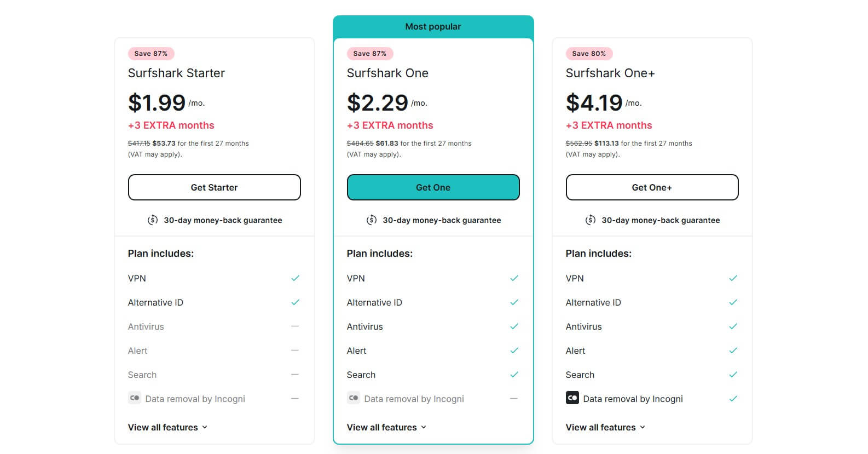Click the Alert checkmark in the Surfshark One+ column

733,350
